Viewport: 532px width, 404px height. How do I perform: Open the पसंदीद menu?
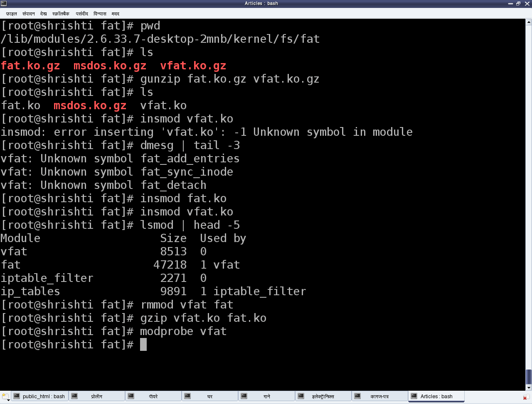82,14
